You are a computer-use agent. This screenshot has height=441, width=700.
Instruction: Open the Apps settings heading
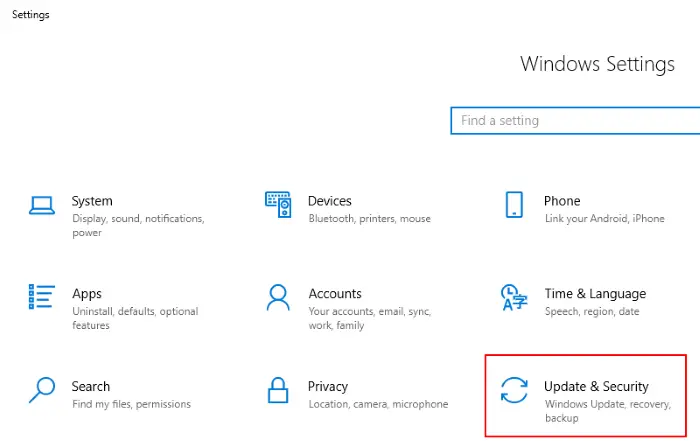coord(87,294)
